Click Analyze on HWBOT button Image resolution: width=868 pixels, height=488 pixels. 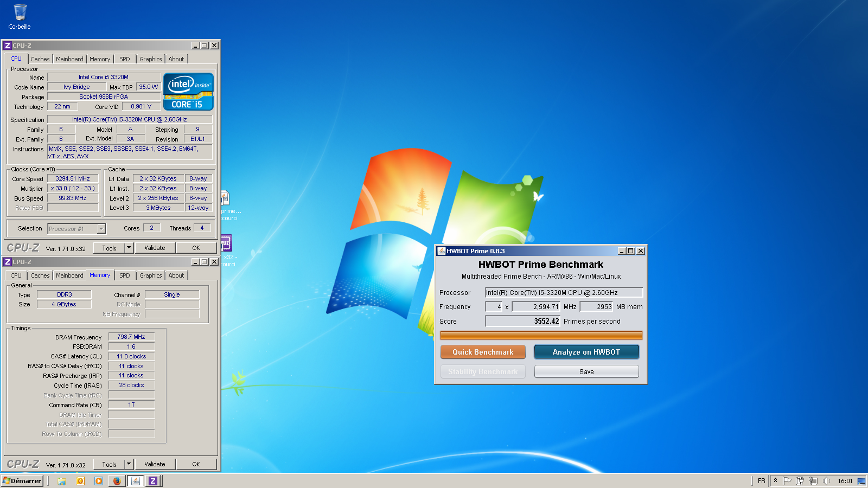pyautogui.click(x=586, y=352)
